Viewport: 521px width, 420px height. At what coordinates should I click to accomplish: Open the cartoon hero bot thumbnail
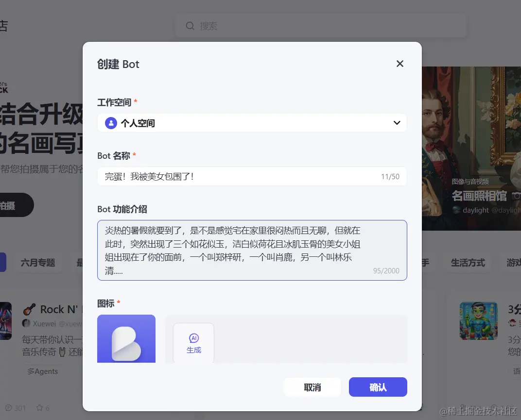coord(478,321)
